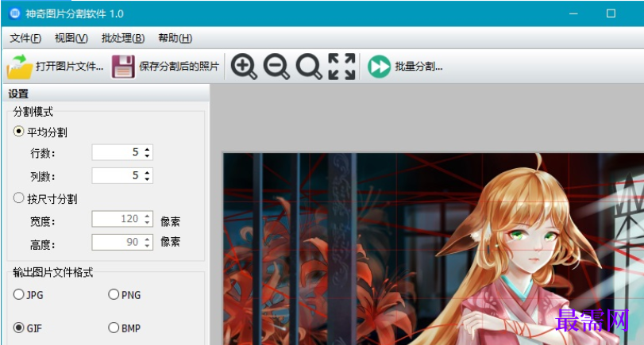Click the 分割模式 group label
644x345 pixels.
click(33, 112)
